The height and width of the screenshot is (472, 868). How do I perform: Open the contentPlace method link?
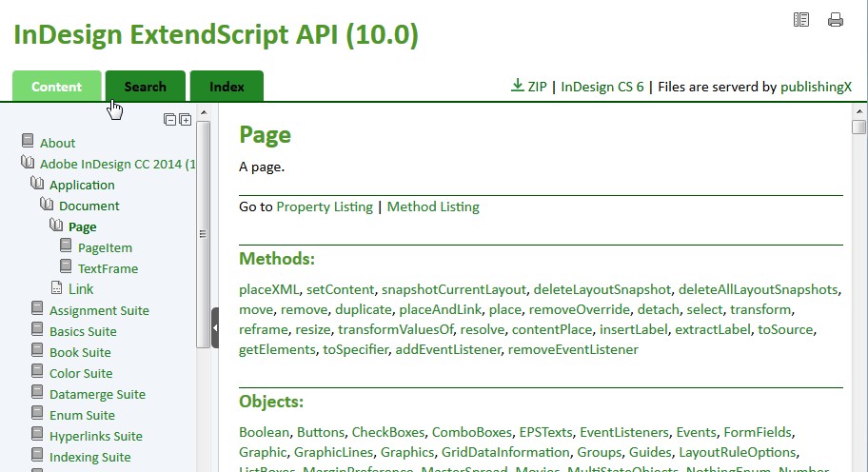point(552,329)
